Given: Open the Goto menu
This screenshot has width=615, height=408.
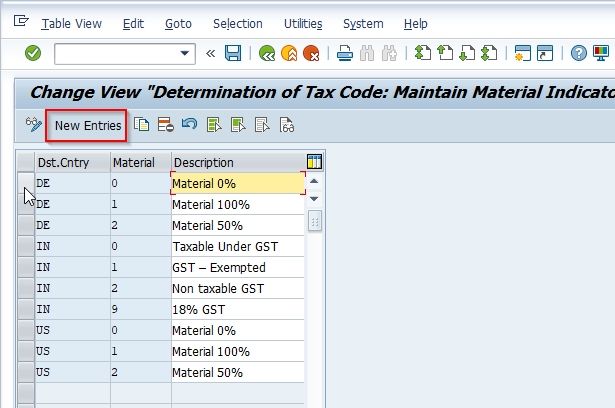Looking at the screenshot, I should tap(178, 24).
